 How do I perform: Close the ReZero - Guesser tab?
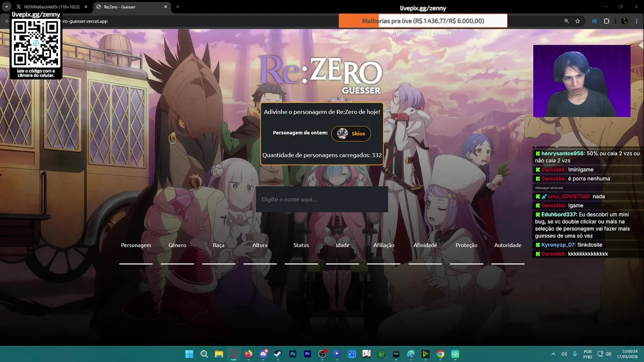tap(165, 7)
